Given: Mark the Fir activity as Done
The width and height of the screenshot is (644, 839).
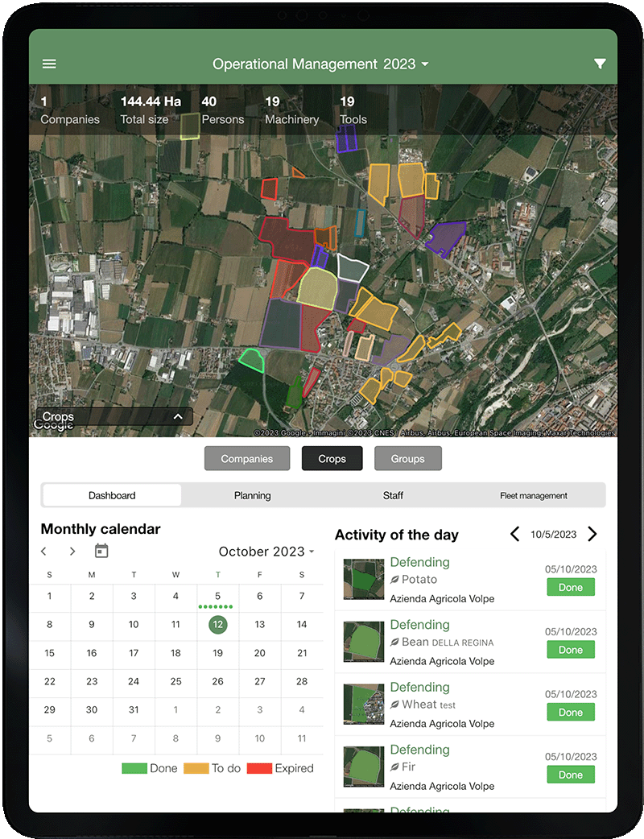Looking at the screenshot, I should pyautogui.click(x=570, y=774).
